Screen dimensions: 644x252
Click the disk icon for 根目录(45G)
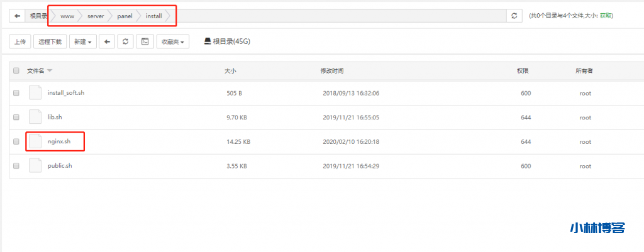(207, 41)
